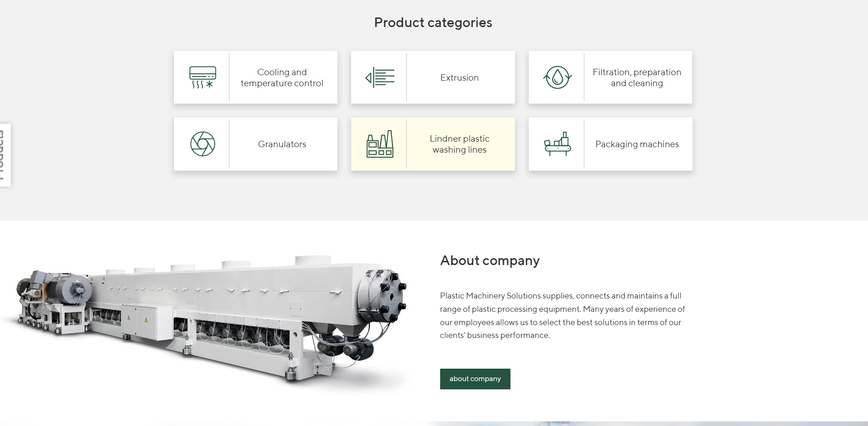868x426 pixels.
Task: Open the Products side tab
Action: tap(5, 155)
